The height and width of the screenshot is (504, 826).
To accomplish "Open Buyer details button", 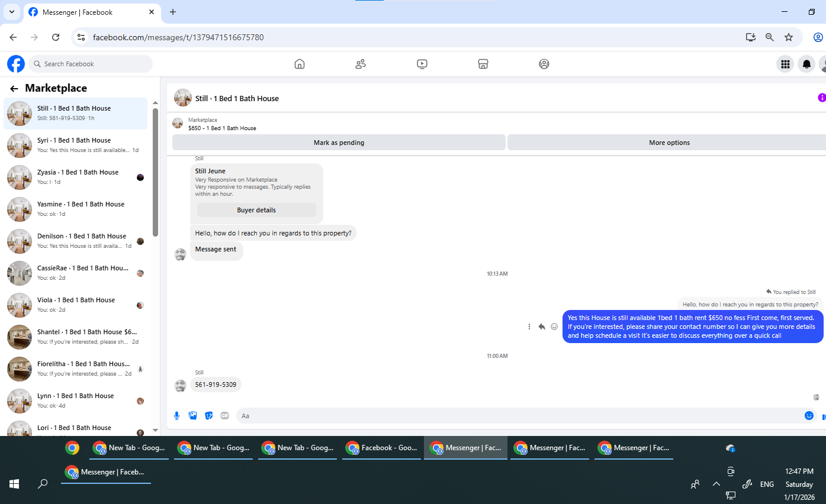I will 256,210.
